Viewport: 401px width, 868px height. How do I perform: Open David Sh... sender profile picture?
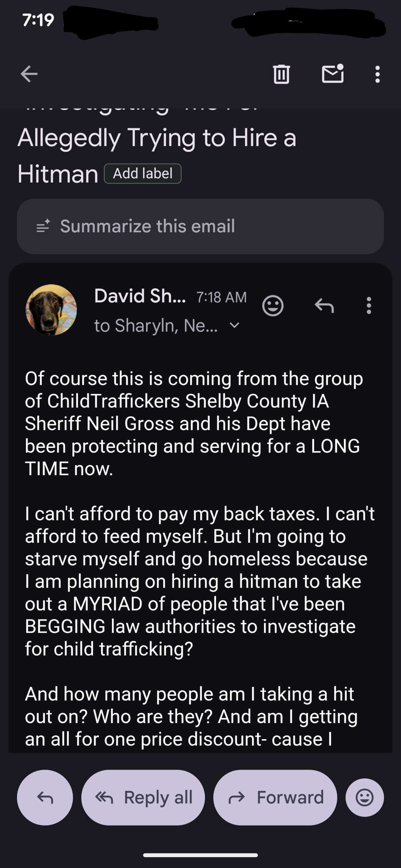[x=51, y=310]
